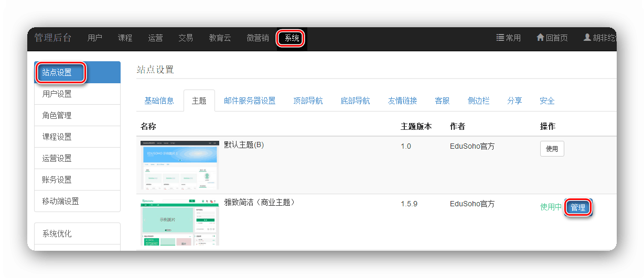Open the 系统 menu in navbar
The width and height of the screenshot is (644, 278).
point(292,38)
